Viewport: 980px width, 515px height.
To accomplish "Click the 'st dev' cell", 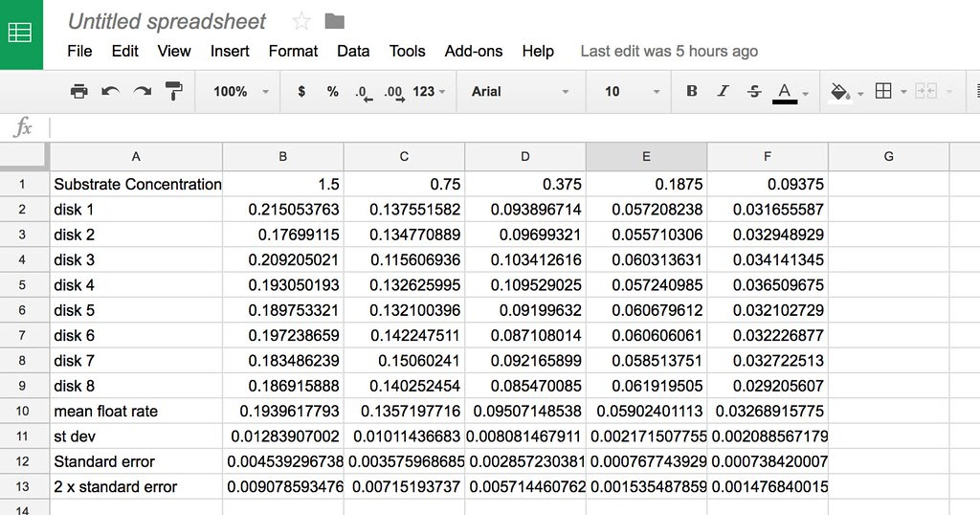I will (136, 437).
